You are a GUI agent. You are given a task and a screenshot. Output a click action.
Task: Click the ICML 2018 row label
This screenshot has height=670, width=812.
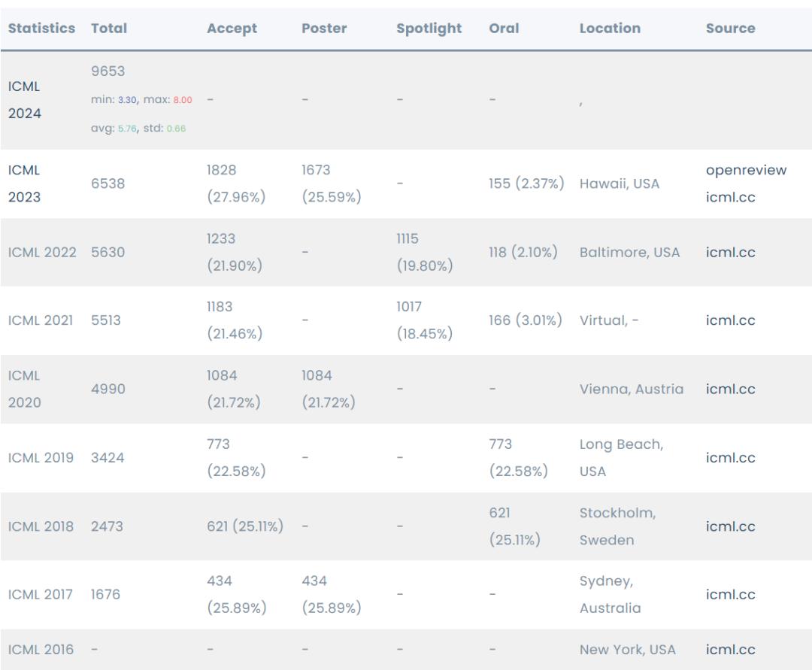tap(41, 526)
